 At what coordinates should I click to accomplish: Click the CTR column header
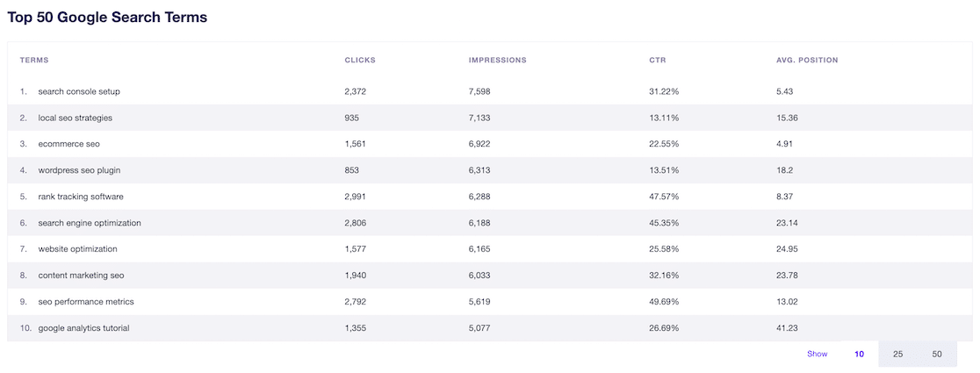(657, 61)
